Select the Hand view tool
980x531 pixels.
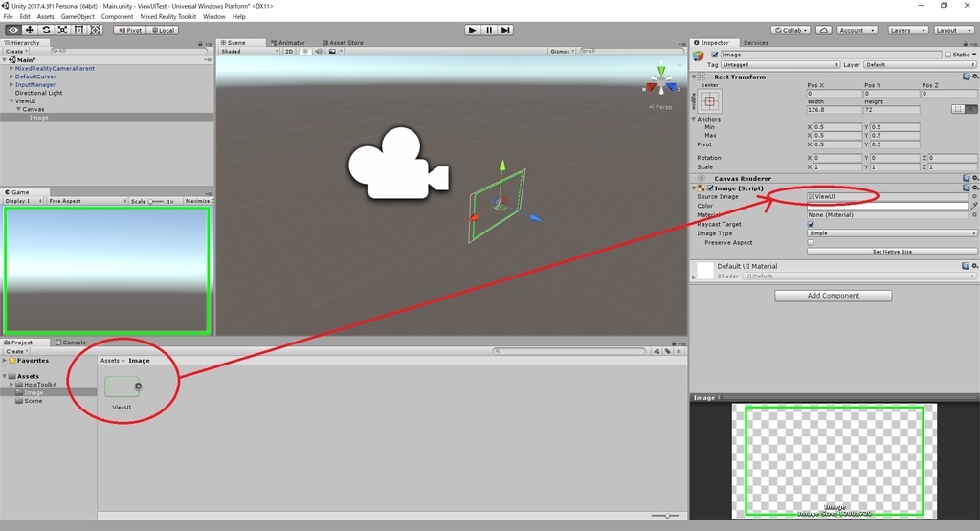tap(13, 30)
